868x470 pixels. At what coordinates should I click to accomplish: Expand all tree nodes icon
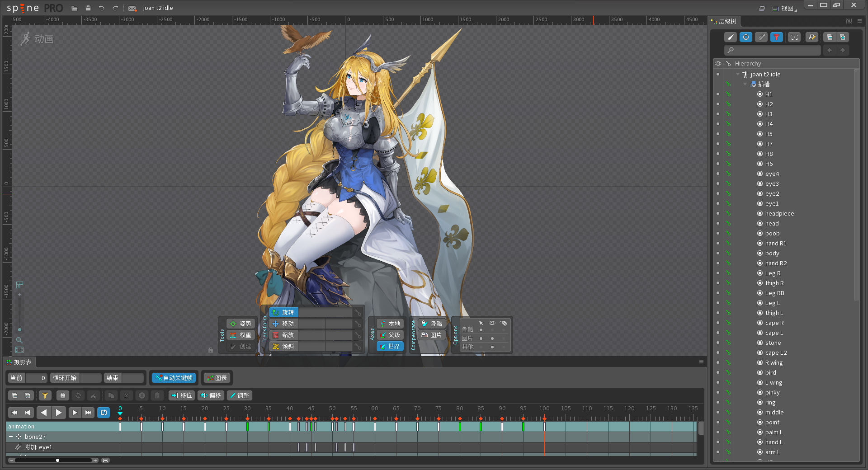tap(843, 37)
